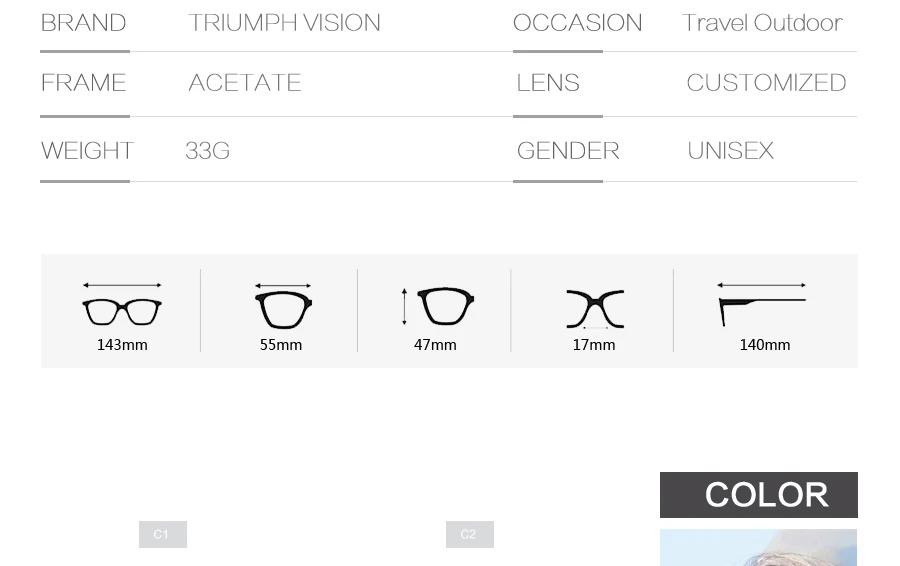Viewport: 900px width, 566px height.
Task: Click the BRAND label
Action: click(84, 23)
